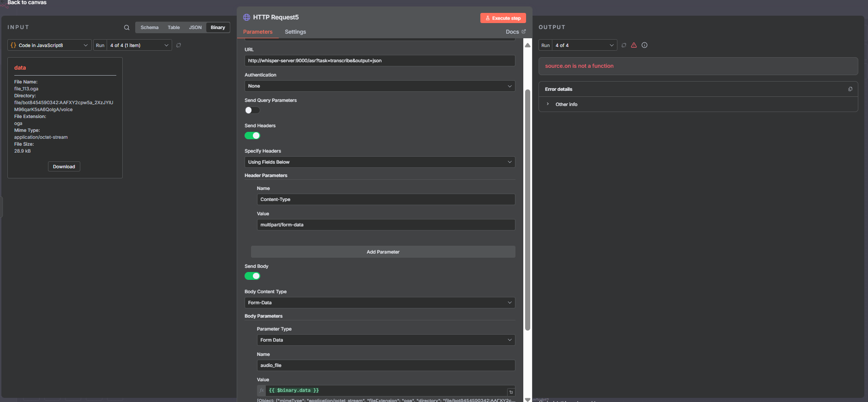Screen dimensions: 868x402
Task: Click the Execute step button
Action: pyautogui.click(x=503, y=18)
